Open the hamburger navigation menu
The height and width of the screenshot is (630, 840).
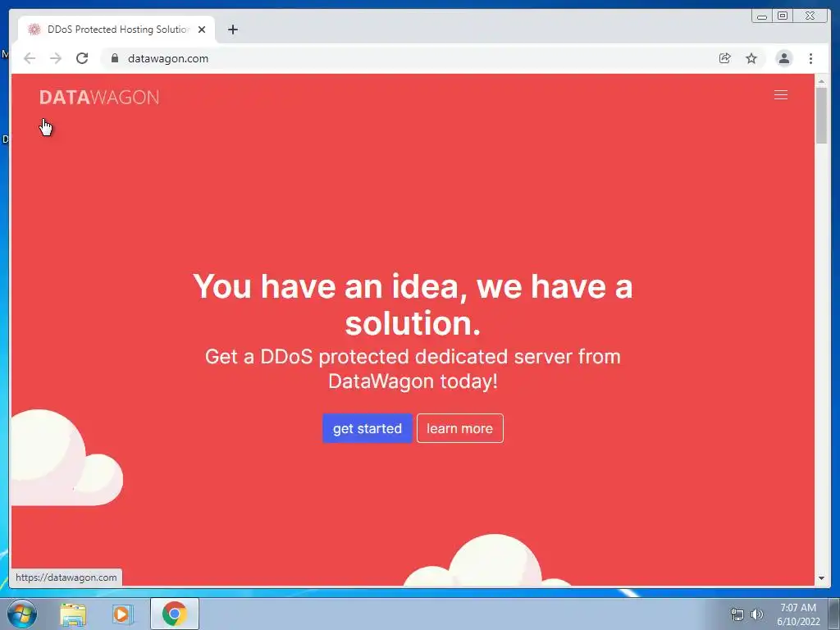coord(781,95)
